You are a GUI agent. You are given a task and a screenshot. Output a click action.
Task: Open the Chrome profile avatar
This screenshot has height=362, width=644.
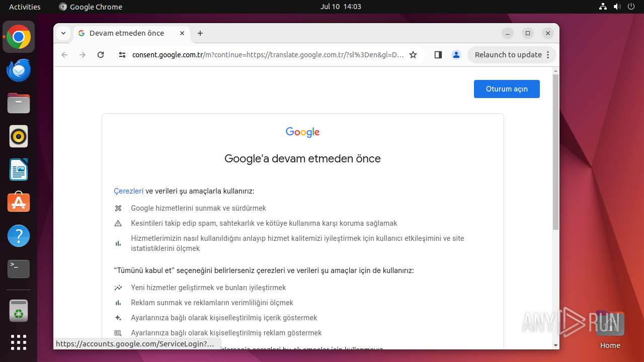tap(456, 55)
